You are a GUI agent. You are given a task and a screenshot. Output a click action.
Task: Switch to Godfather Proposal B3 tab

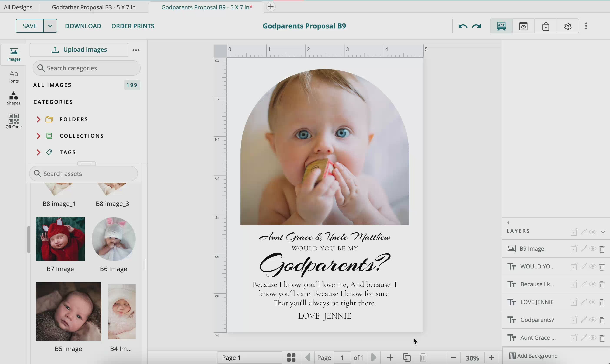[x=94, y=7]
